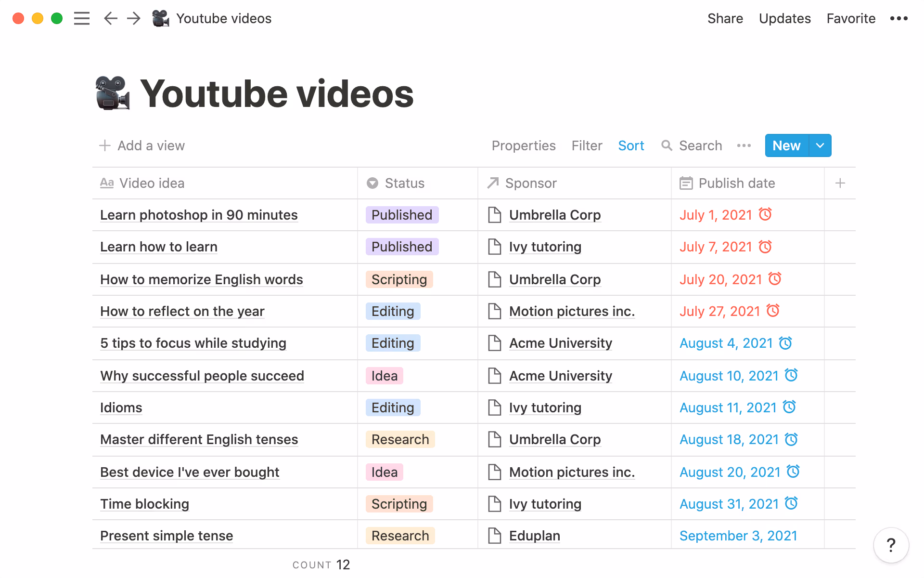Image resolution: width=924 pixels, height=578 pixels.
Task: Open the Filter menu
Action: coord(586,145)
